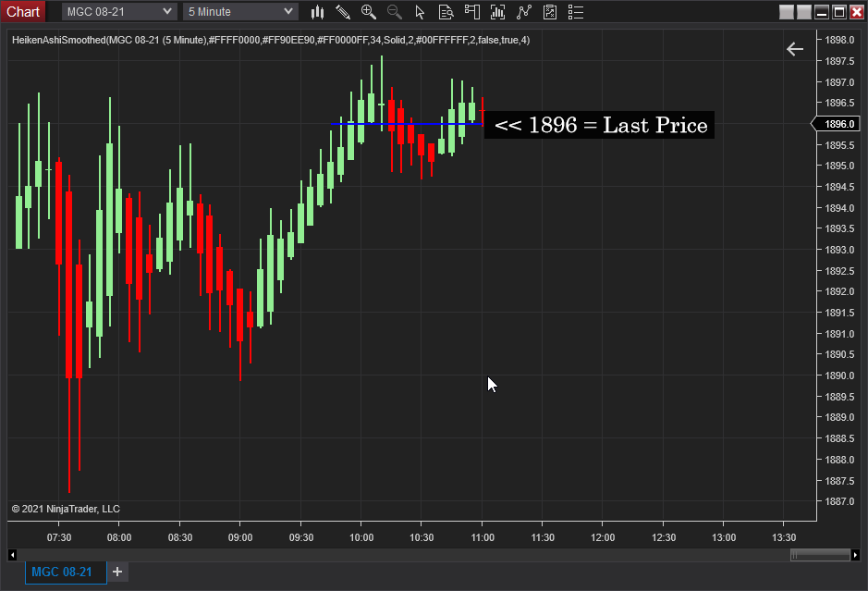This screenshot has height=591, width=868.
Task: Open the MGC 08-21 instrument dropdown
Action: 118,11
